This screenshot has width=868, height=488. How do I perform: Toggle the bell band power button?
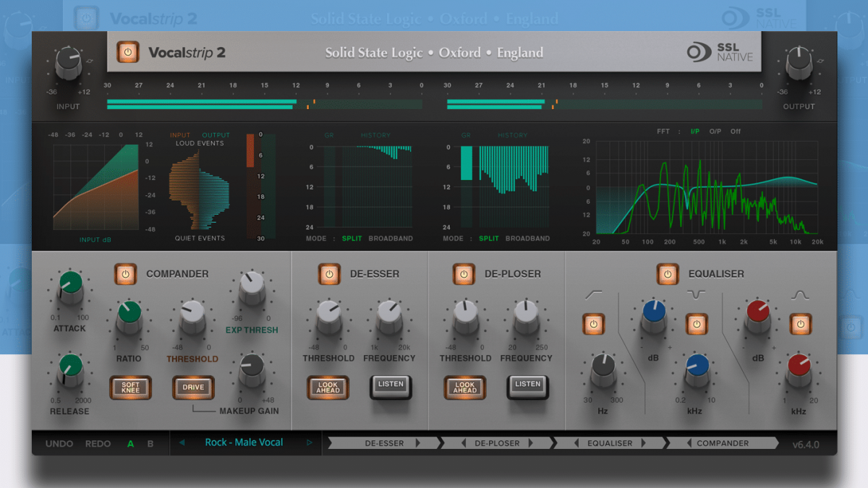coord(800,324)
